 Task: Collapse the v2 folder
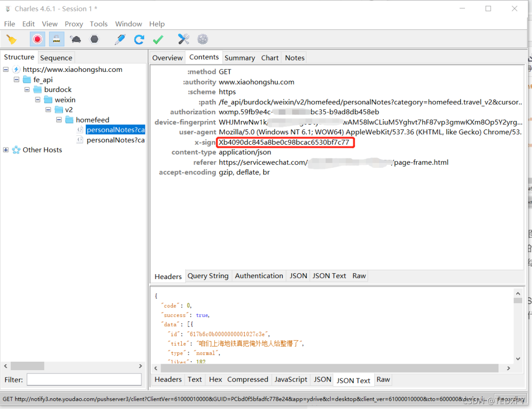pos(48,110)
